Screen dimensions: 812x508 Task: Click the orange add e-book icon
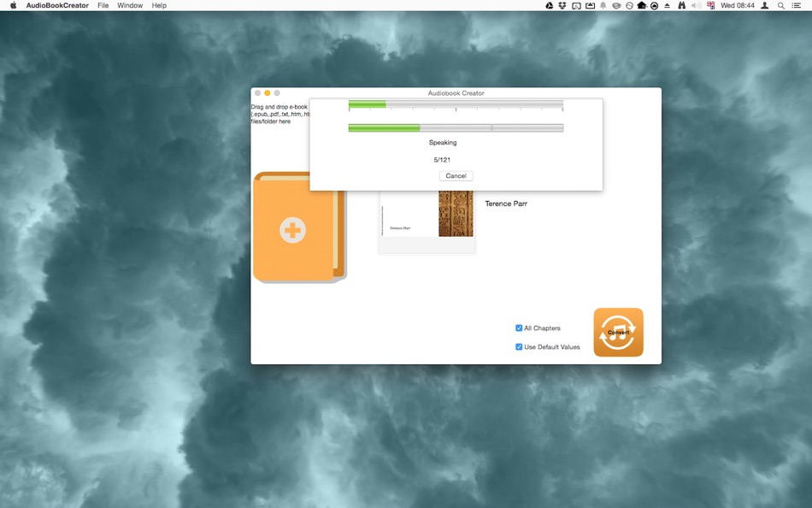pyautogui.click(x=299, y=227)
